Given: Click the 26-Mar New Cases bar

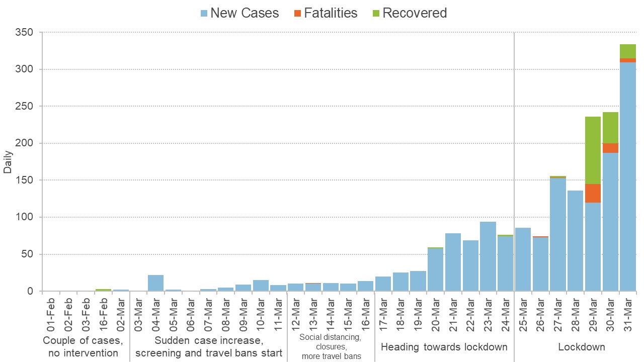Looking at the screenshot, I should coord(540,264).
